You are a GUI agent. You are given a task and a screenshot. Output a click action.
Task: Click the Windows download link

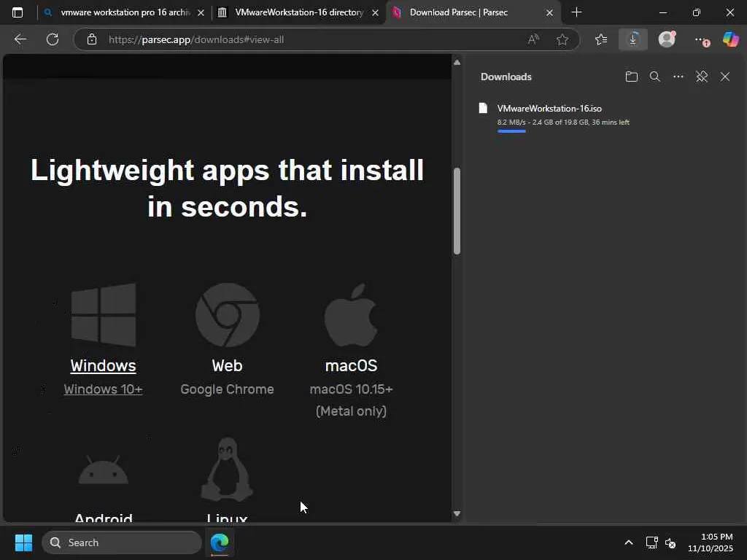click(104, 366)
